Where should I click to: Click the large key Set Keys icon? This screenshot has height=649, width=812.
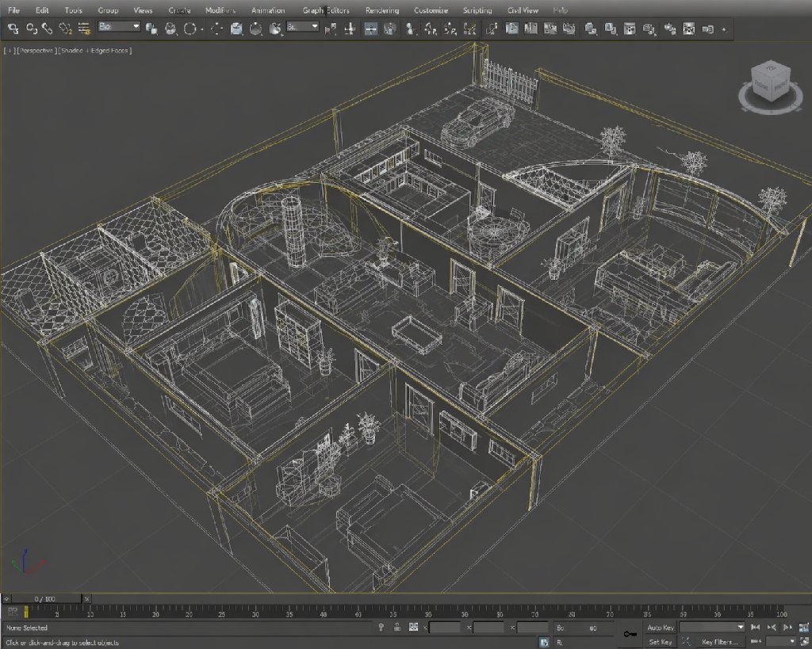pos(630,634)
